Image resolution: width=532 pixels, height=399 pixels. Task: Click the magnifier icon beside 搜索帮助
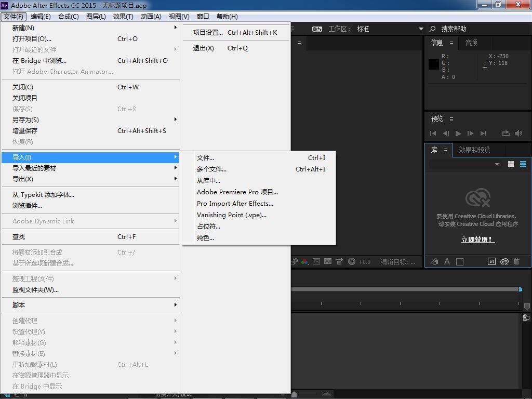coord(432,29)
